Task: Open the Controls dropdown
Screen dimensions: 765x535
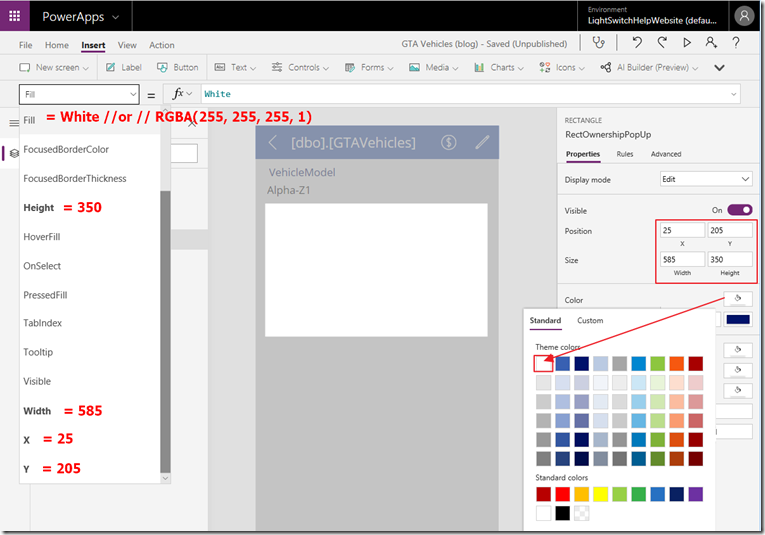Action: click(300, 67)
